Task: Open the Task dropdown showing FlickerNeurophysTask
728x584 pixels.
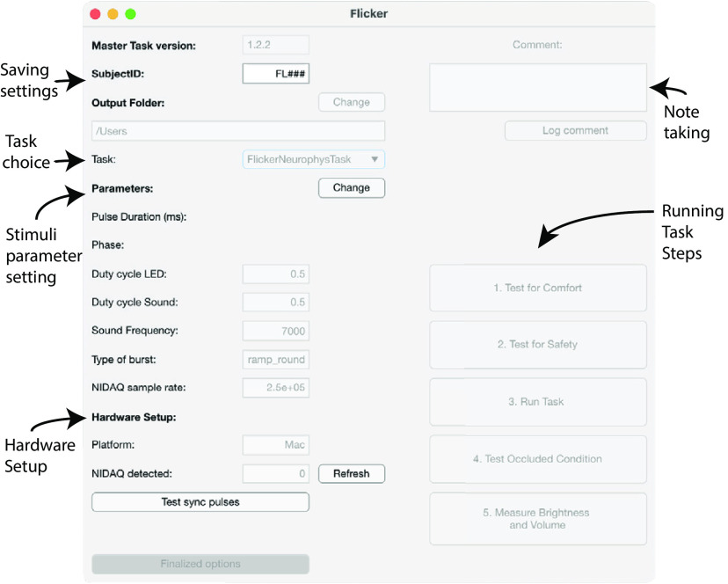Action: point(313,159)
